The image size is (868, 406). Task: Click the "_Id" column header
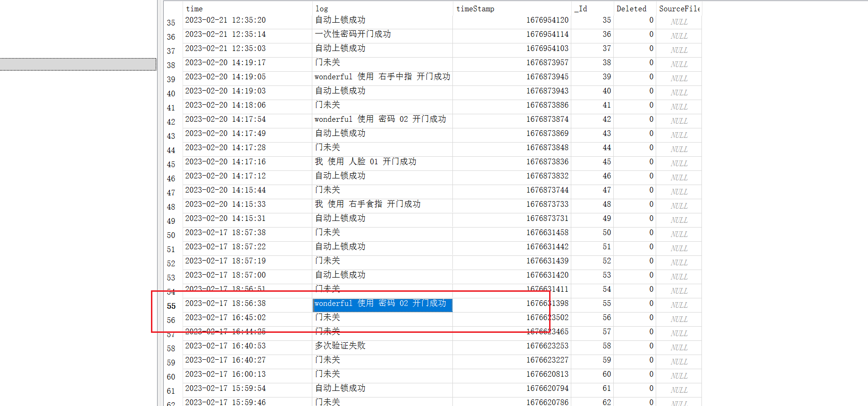point(581,8)
